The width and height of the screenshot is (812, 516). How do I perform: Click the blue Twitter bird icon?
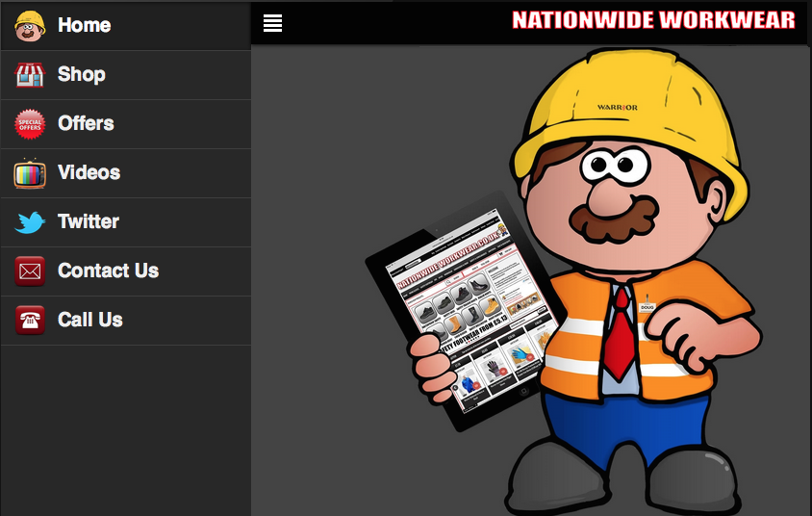point(30,222)
